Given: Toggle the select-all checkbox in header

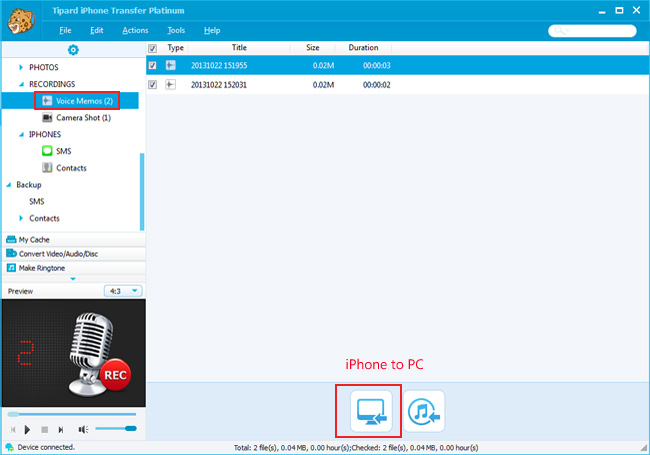Looking at the screenshot, I should click(x=153, y=48).
